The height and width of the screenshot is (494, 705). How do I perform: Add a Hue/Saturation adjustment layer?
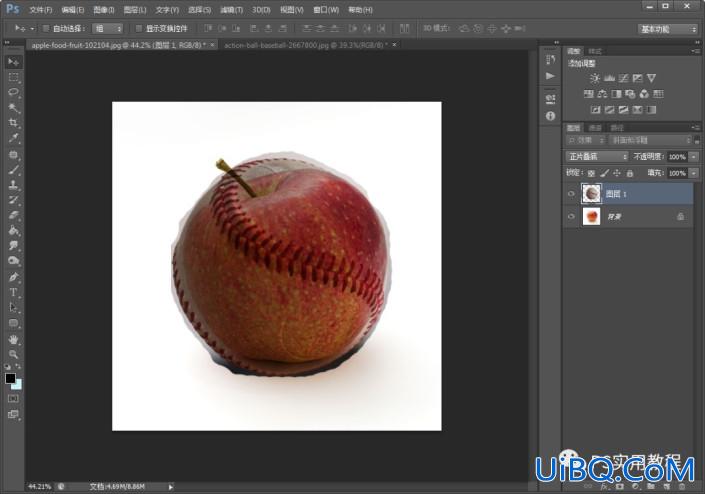pos(588,94)
